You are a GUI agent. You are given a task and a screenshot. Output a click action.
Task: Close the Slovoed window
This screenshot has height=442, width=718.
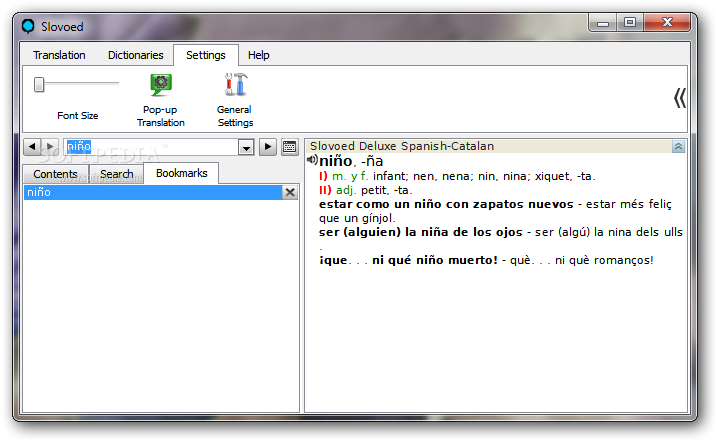[x=667, y=22]
